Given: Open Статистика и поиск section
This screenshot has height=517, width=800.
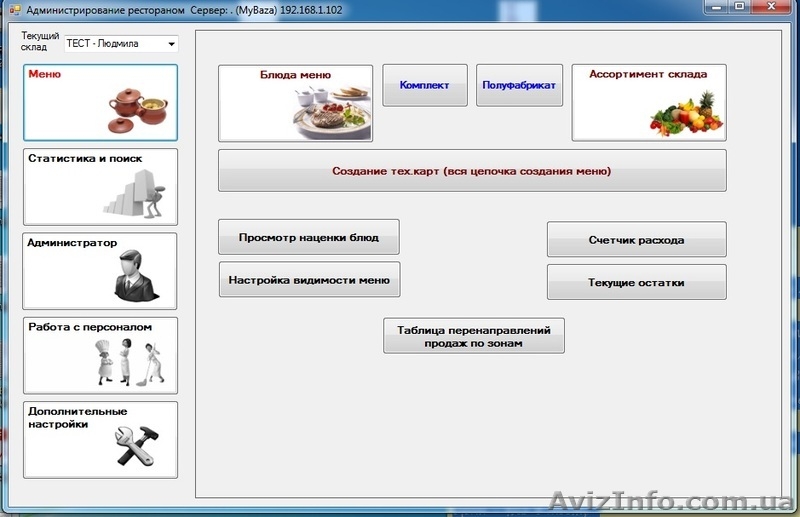Looking at the screenshot, I should [101, 187].
